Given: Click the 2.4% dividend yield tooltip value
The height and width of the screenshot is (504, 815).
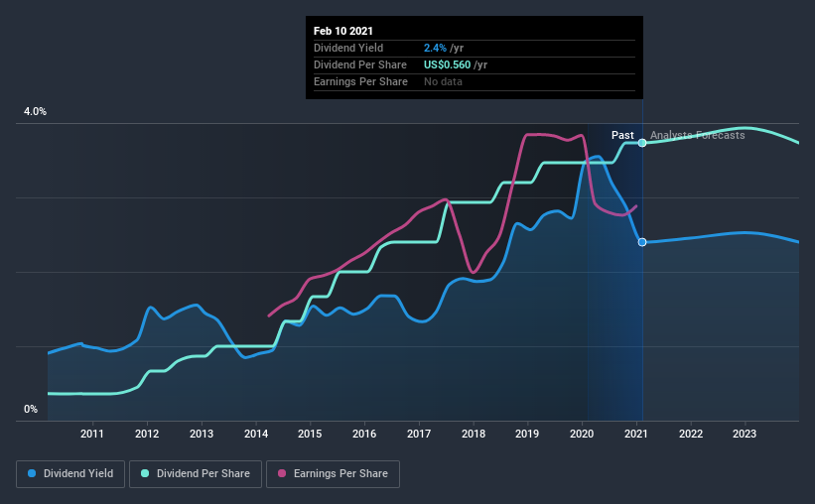Looking at the screenshot, I should pos(435,48).
